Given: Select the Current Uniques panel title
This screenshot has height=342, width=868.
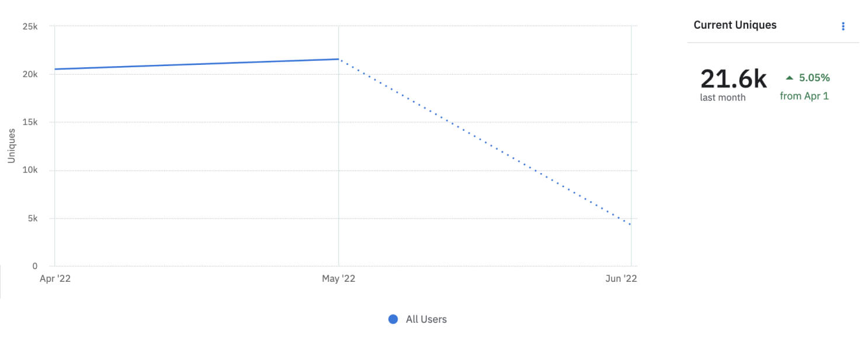Looking at the screenshot, I should coord(735,25).
